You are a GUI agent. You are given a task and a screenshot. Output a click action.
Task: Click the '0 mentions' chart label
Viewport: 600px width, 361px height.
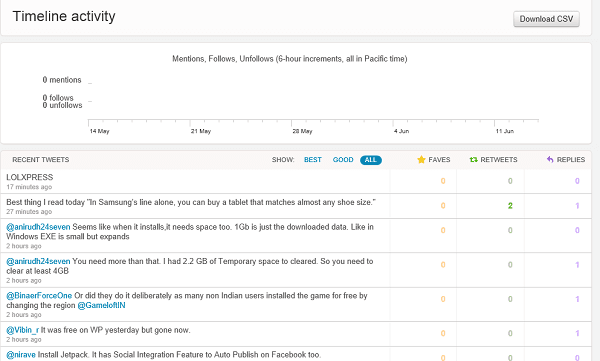(62, 80)
